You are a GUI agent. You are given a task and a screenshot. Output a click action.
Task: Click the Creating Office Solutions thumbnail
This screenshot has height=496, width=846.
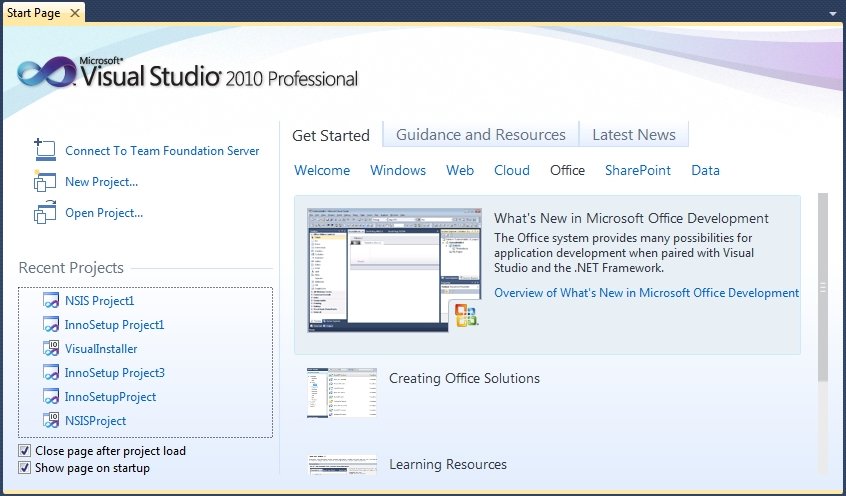tap(342, 392)
